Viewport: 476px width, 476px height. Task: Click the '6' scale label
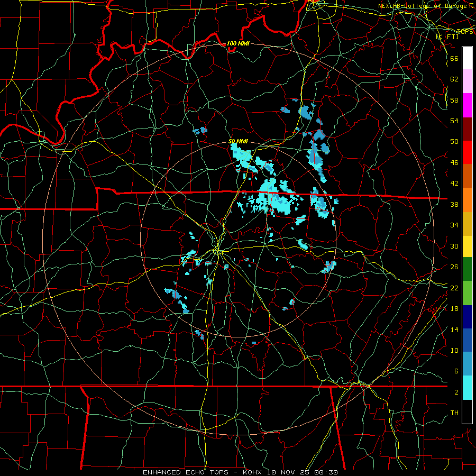coord(456,371)
